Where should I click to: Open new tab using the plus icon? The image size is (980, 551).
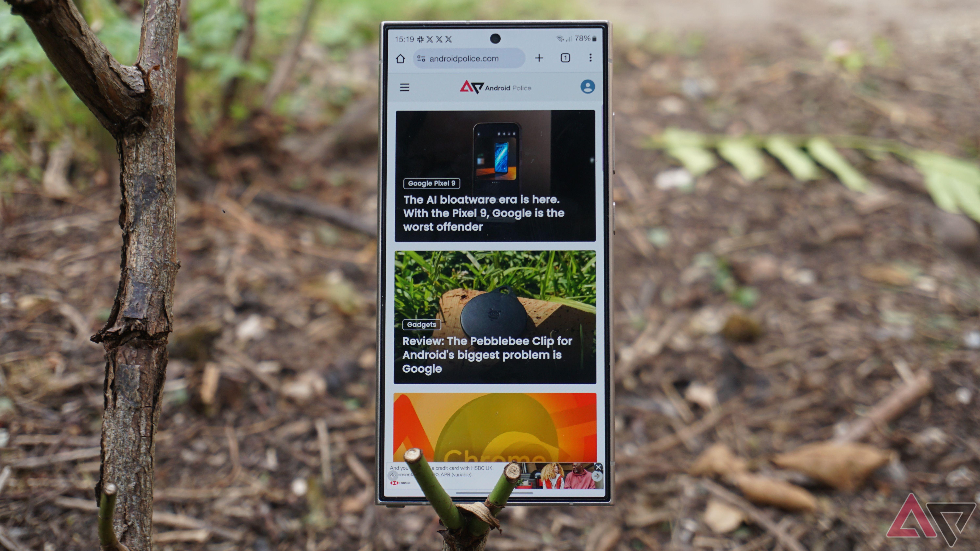pos(539,59)
